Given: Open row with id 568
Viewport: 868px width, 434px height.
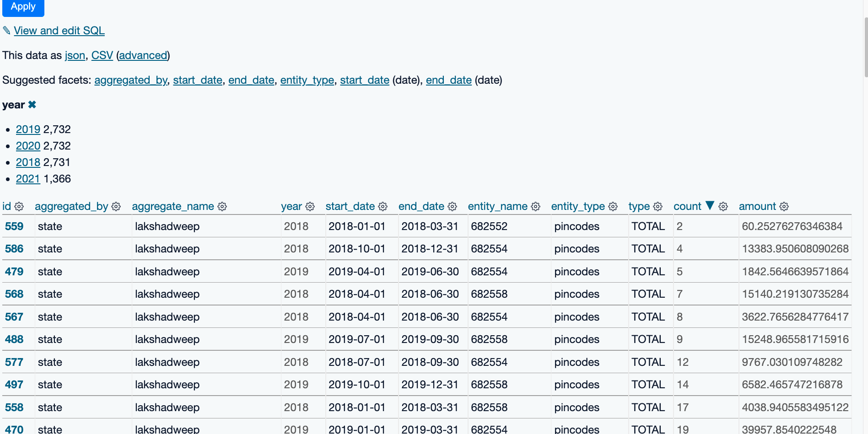Looking at the screenshot, I should (14, 294).
